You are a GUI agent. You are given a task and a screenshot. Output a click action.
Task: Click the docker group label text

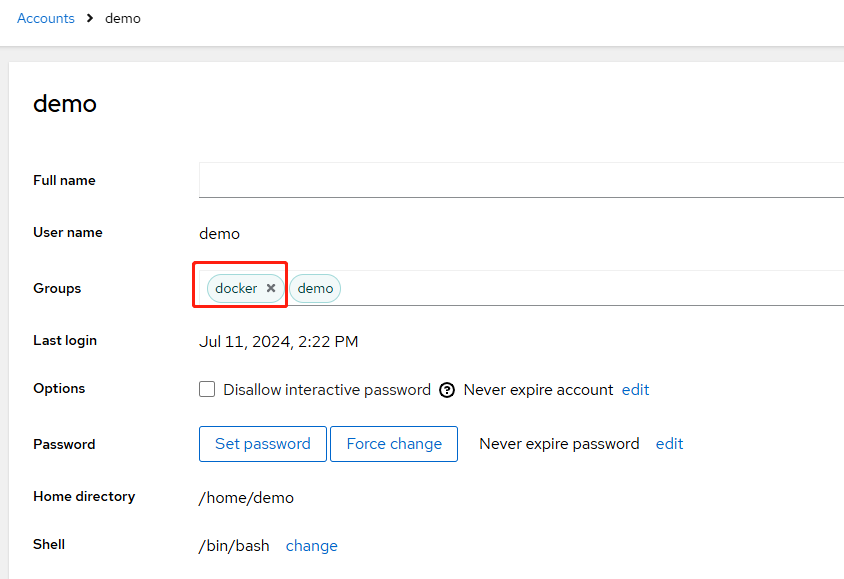236,288
